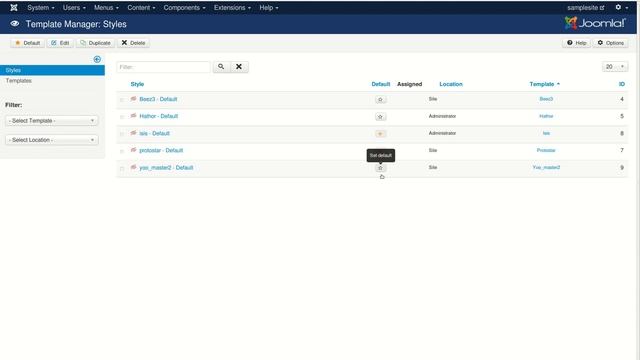Click the Default toolbar button
Screen dimensions: 640x360
point(27,43)
